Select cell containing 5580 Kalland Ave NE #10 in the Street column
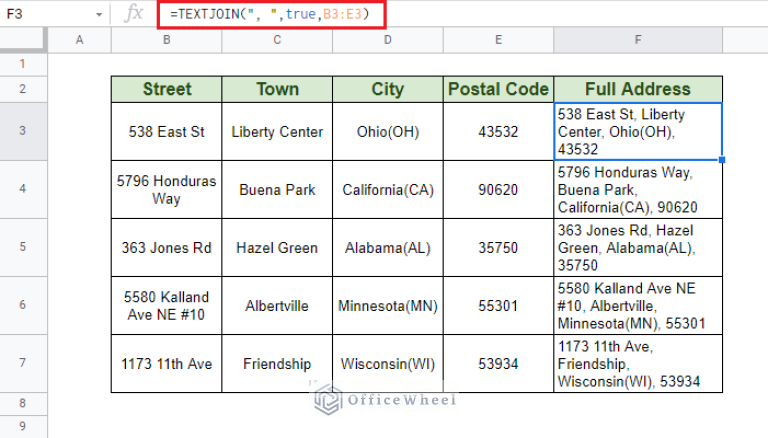This screenshot has height=438, width=768. click(x=167, y=305)
